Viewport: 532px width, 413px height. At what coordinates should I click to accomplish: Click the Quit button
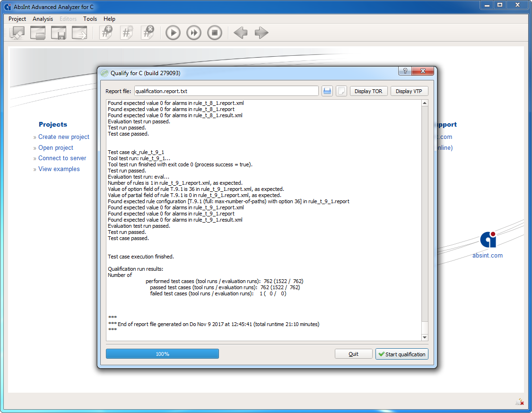tap(354, 354)
